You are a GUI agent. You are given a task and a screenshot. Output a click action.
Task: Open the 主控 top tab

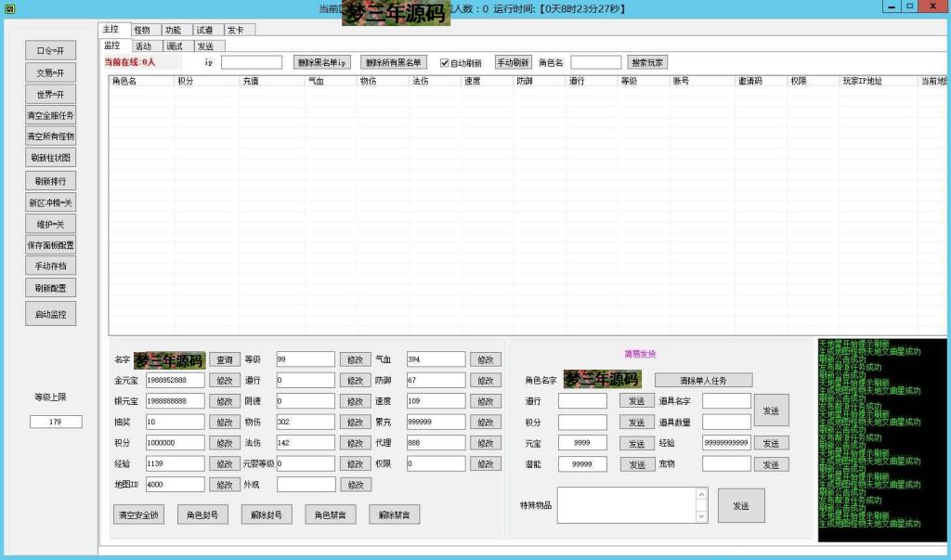pyautogui.click(x=114, y=29)
